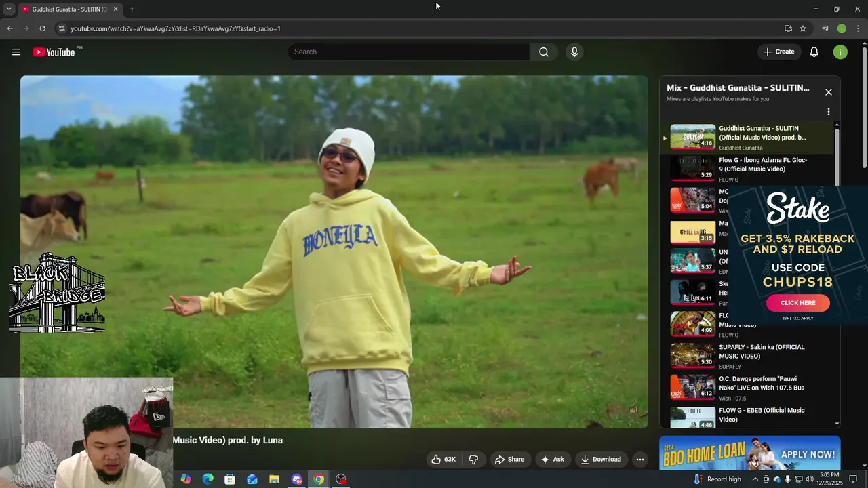The width and height of the screenshot is (868, 488).
Task: Open the 4:09 FLOW G thumbnail
Action: tap(692, 324)
